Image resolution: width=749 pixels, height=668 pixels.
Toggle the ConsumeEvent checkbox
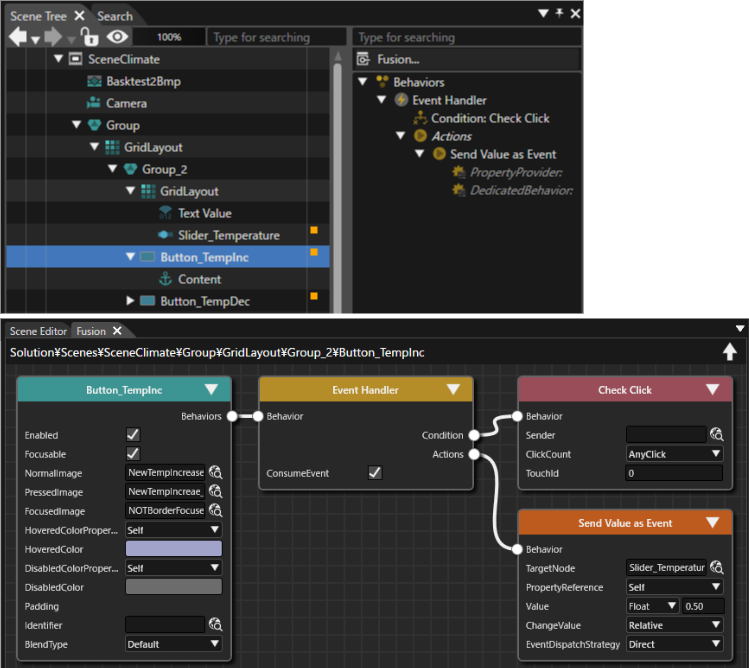[x=375, y=473]
